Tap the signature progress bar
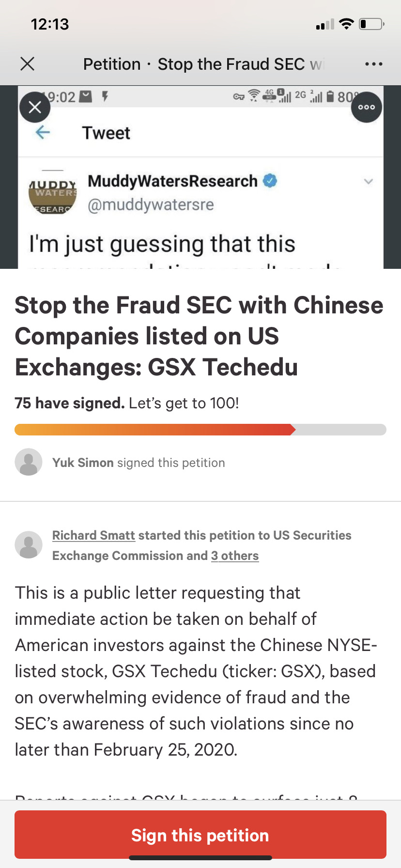Image resolution: width=401 pixels, height=868 pixels. (200, 430)
